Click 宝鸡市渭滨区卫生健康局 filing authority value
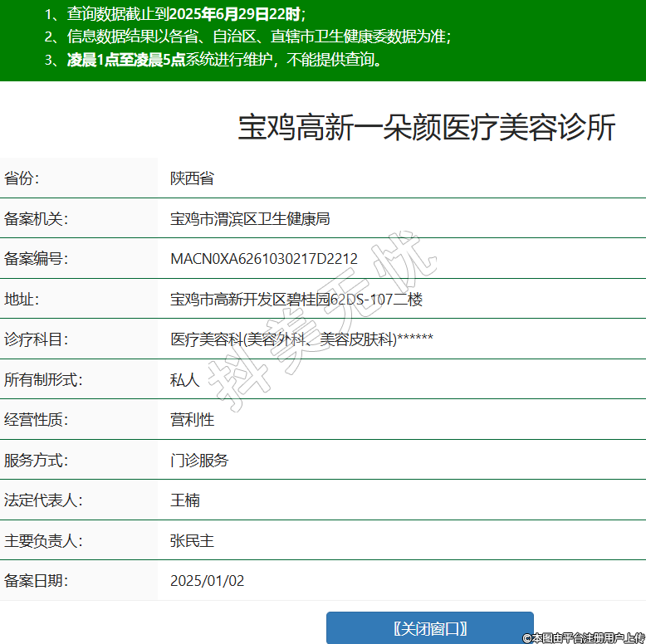 250,219
